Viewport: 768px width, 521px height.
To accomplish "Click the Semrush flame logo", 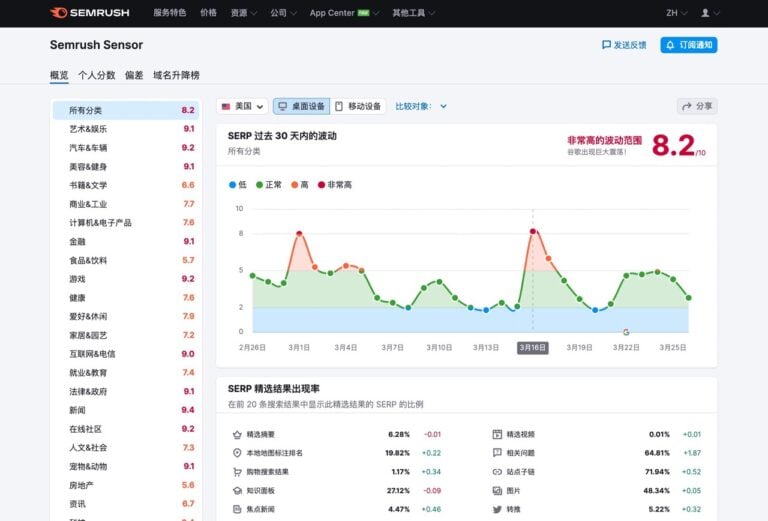I will click(58, 13).
